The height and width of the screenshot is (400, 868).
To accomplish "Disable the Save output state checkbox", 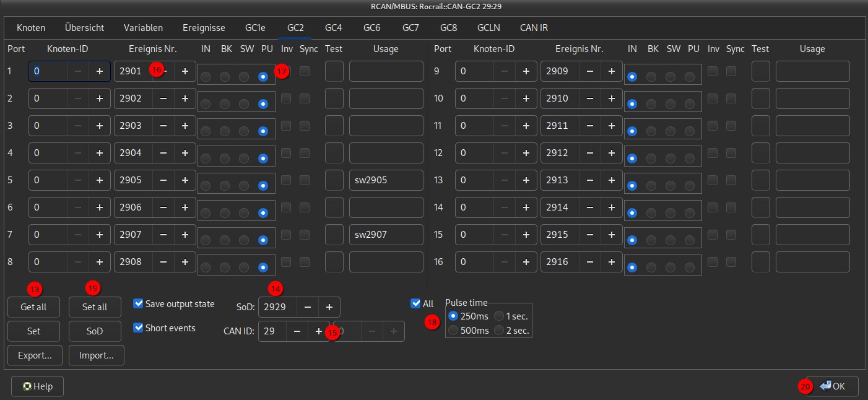I will [139, 304].
